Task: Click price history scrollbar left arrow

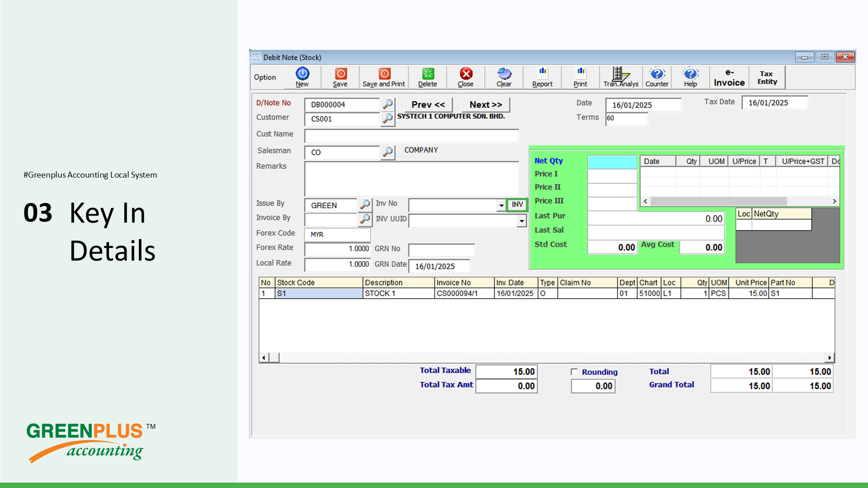Action: click(646, 201)
